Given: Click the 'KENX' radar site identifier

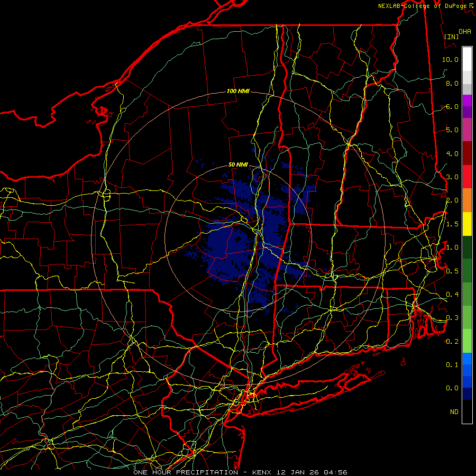Looking at the screenshot, I should point(262,472).
